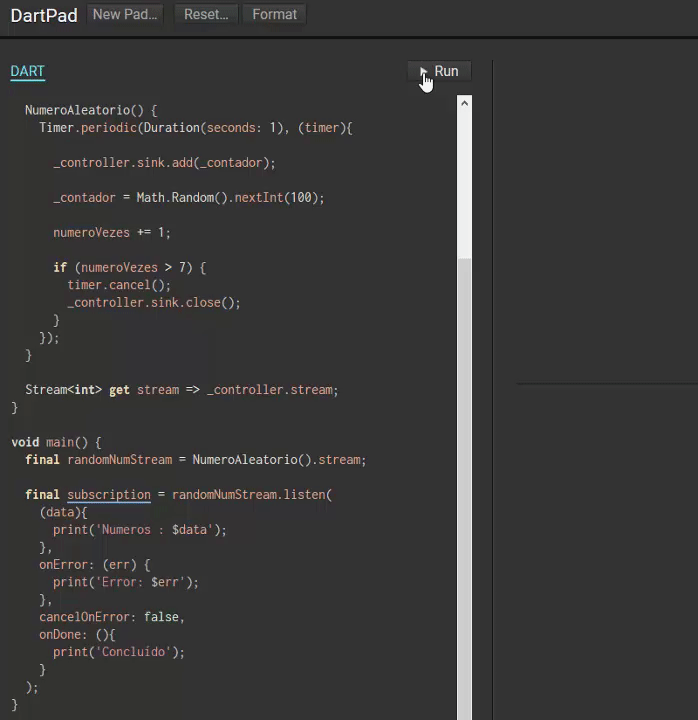Click the Run button to execute code

coord(439,71)
